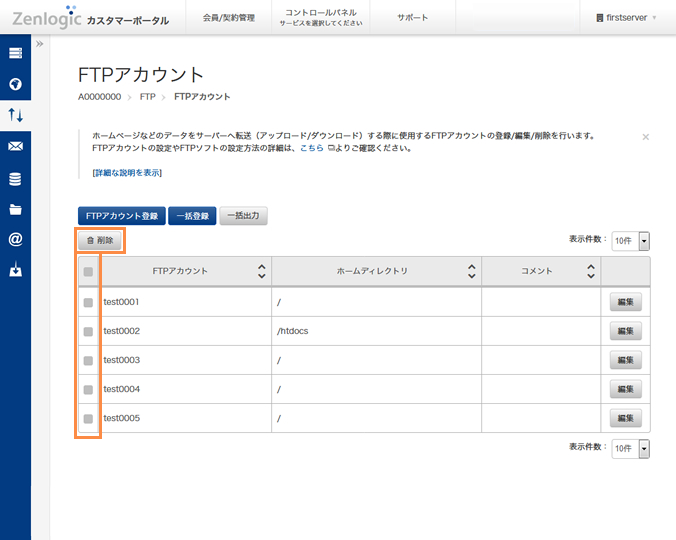Expand the sidebar with double chevron

pos(40,44)
